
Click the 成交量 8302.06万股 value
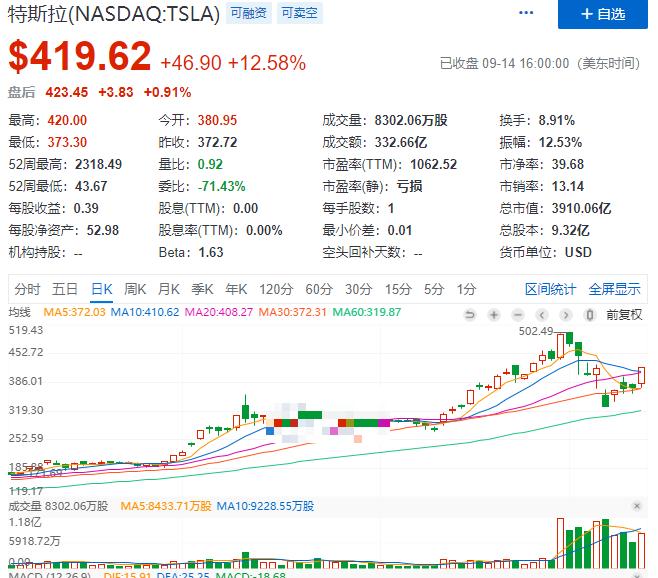(411, 120)
